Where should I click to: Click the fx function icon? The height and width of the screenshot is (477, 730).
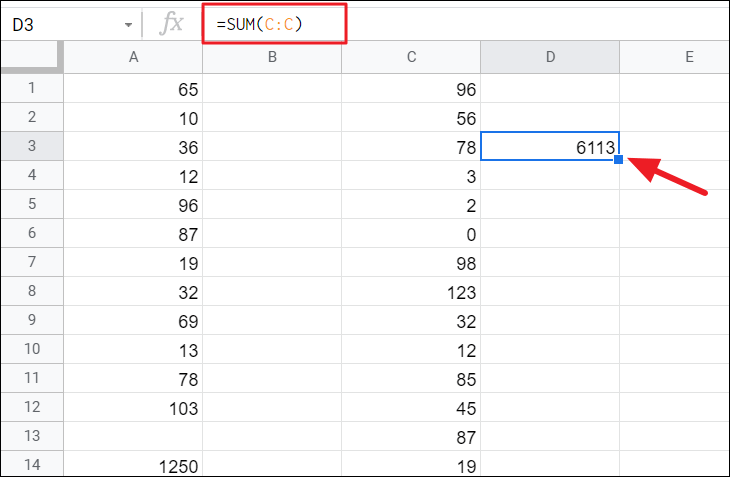tap(173, 23)
